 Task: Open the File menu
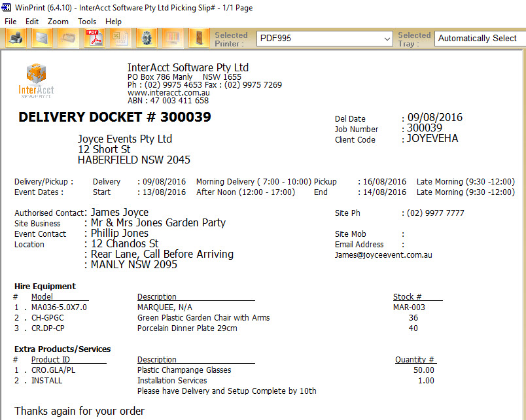click(10, 22)
